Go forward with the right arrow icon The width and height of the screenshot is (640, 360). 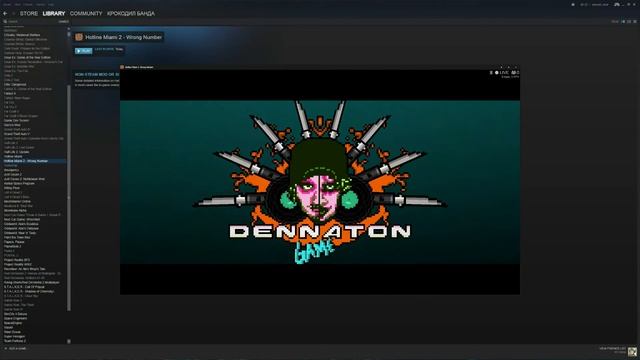point(13,13)
